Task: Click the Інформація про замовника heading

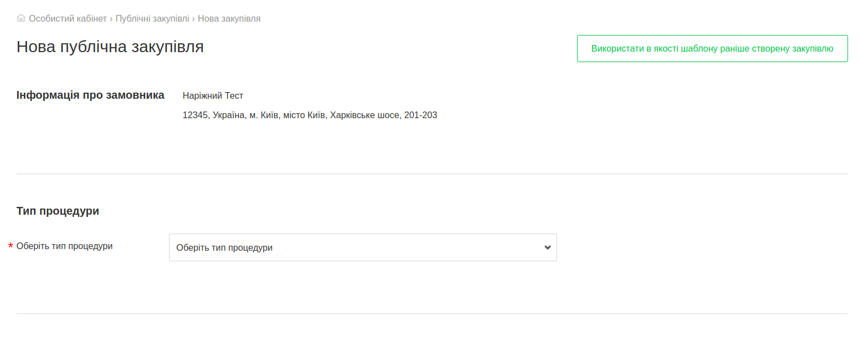Action: [90, 95]
